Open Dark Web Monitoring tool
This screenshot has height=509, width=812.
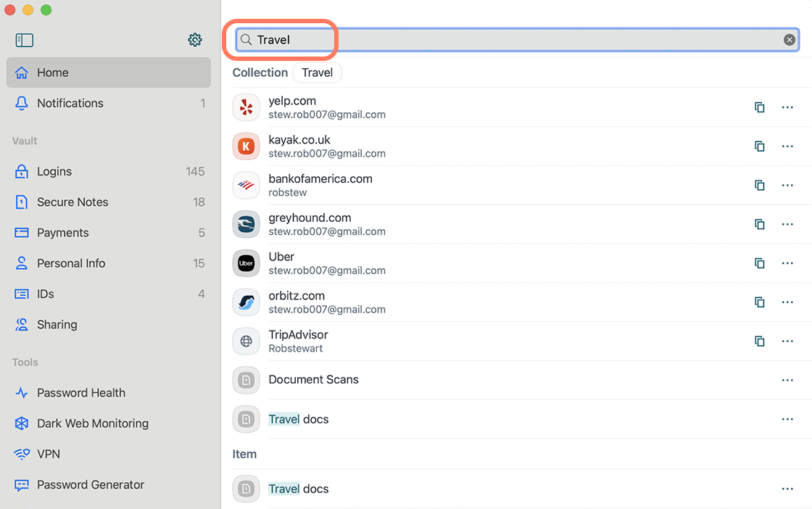(109, 423)
